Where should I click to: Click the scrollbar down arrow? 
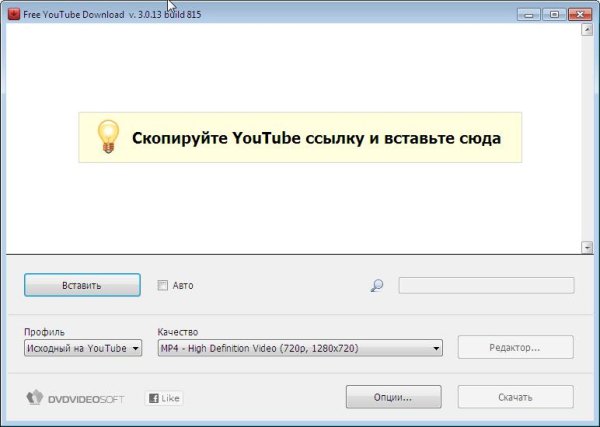click(587, 247)
